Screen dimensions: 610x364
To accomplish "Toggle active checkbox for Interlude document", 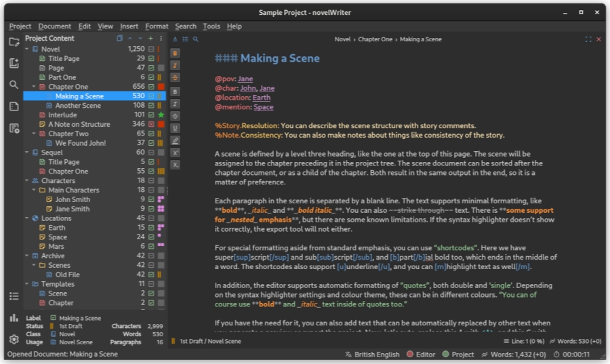I will pyautogui.click(x=151, y=115).
